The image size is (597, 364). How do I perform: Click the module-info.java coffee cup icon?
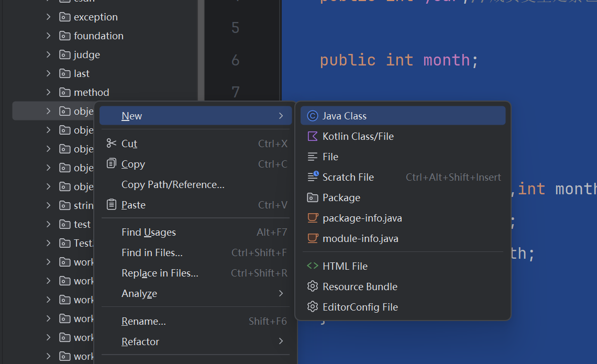[313, 238]
